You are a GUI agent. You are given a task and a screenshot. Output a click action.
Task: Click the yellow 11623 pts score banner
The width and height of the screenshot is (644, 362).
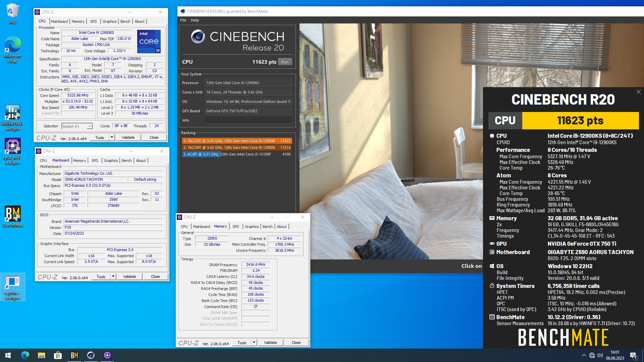tap(580, 120)
